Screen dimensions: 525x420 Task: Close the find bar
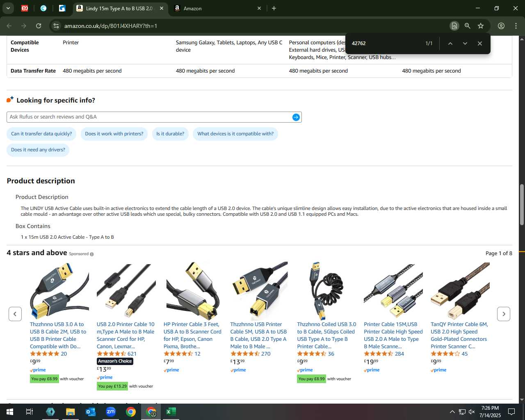click(479, 43)
